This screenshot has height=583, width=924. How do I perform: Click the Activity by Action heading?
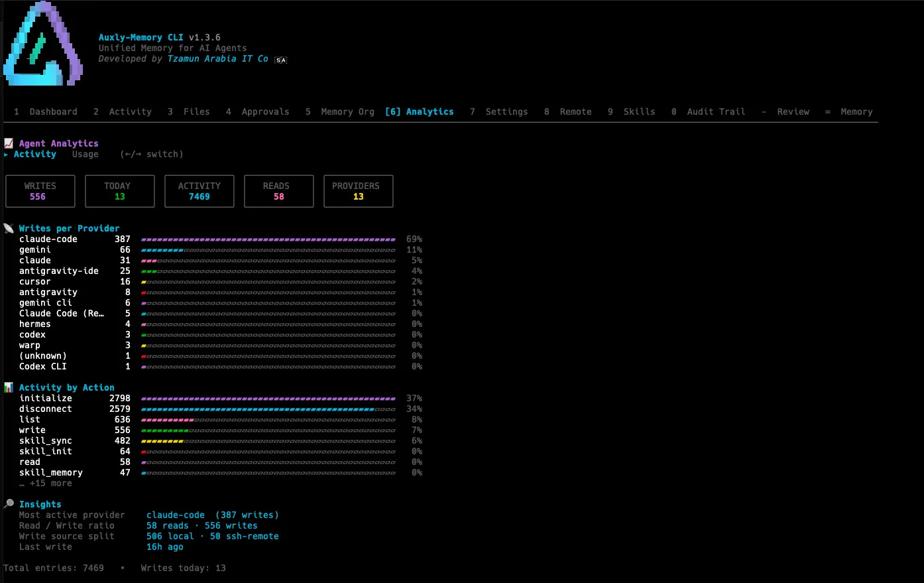[67, 387]
